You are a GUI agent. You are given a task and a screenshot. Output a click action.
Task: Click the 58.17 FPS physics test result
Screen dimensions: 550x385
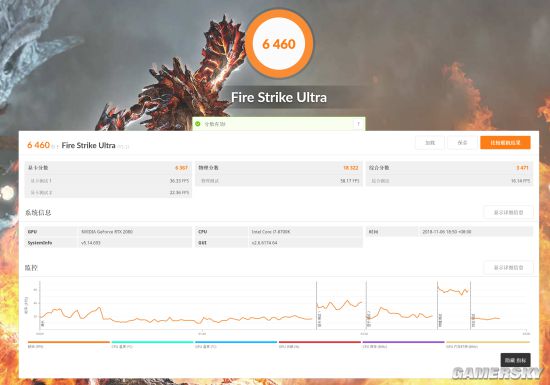(x=350, y=181)
